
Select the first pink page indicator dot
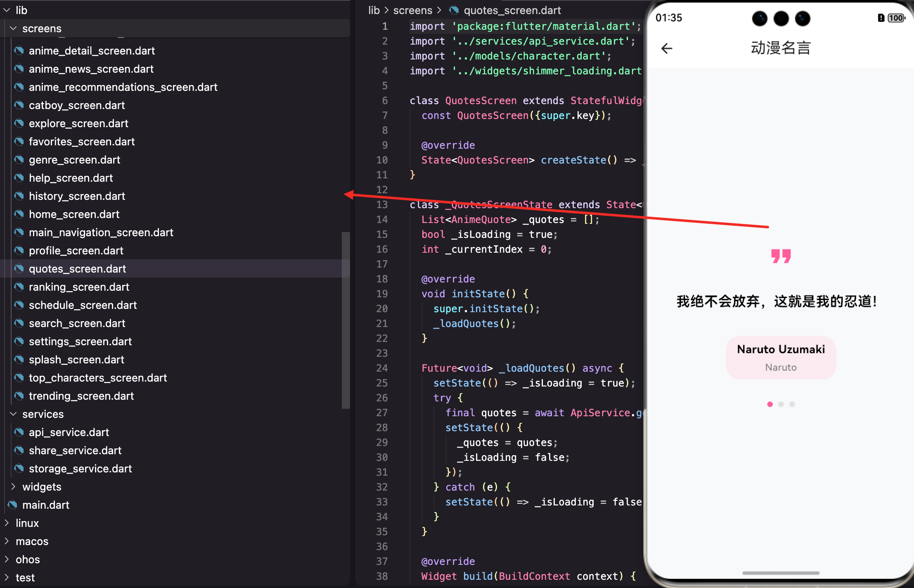770,404
